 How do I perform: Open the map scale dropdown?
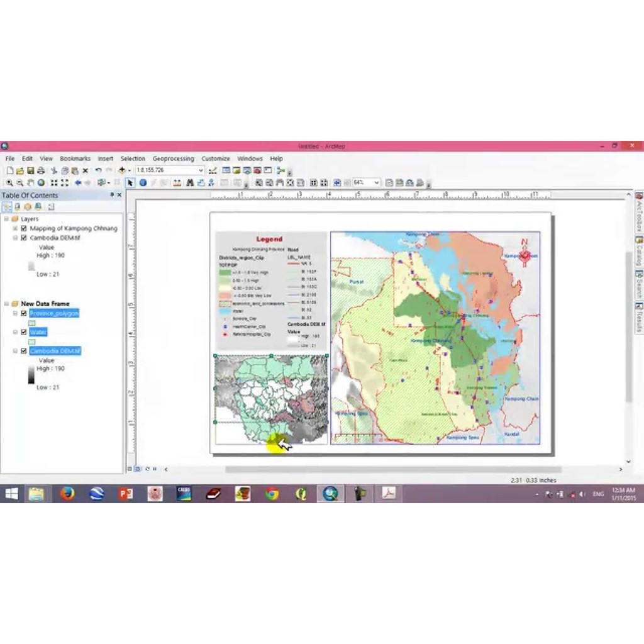[201, 170]
